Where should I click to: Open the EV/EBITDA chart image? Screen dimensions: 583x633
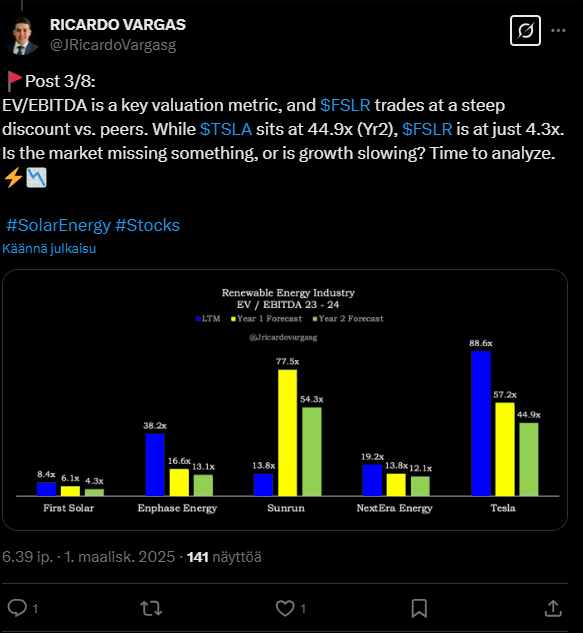point(285,400)
